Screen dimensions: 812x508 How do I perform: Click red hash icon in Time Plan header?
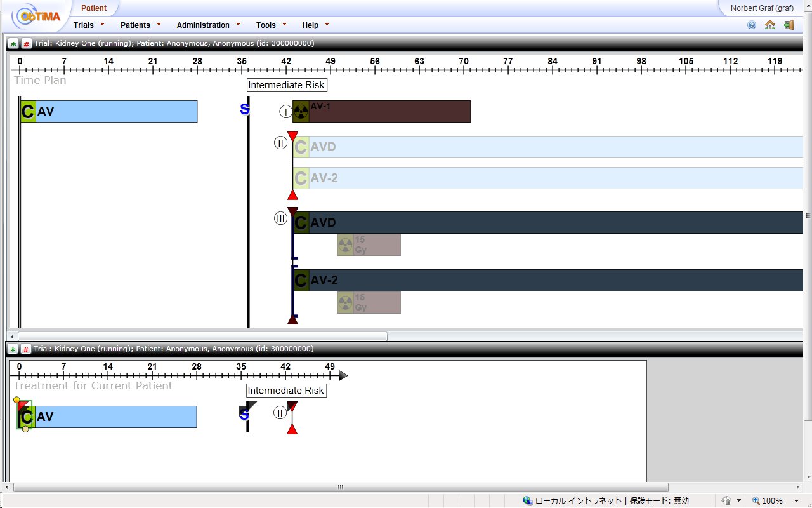(26, 44)
